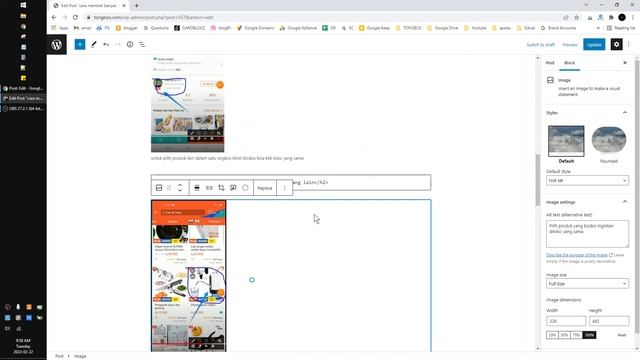Viewport: 640px width, 360px height.
Task: Collapse the Image settings panel
Action: tap(625, 202)
